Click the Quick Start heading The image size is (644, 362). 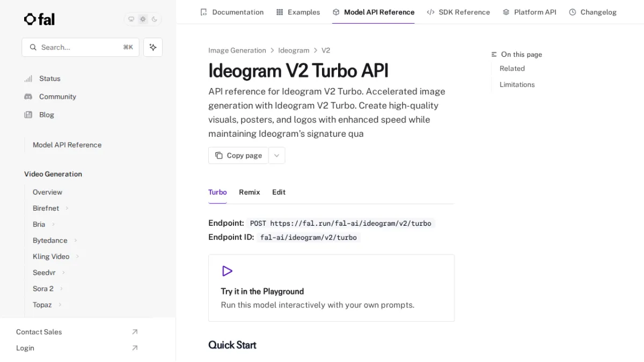click(x=232, y=345)
